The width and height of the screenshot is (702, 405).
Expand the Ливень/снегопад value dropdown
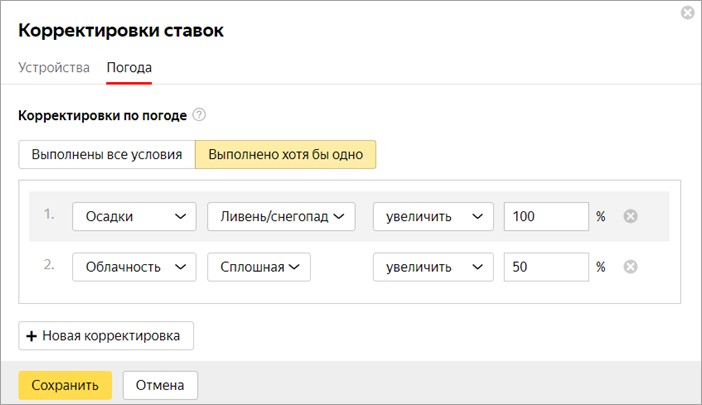pyautogui.click(x=281, y=216)
